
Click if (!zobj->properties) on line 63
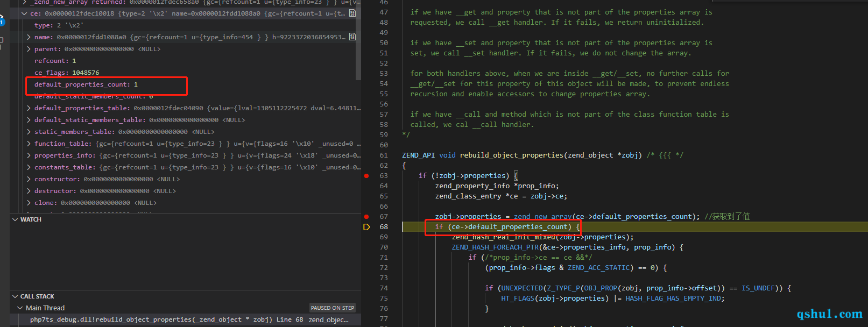tap(464, 176)
